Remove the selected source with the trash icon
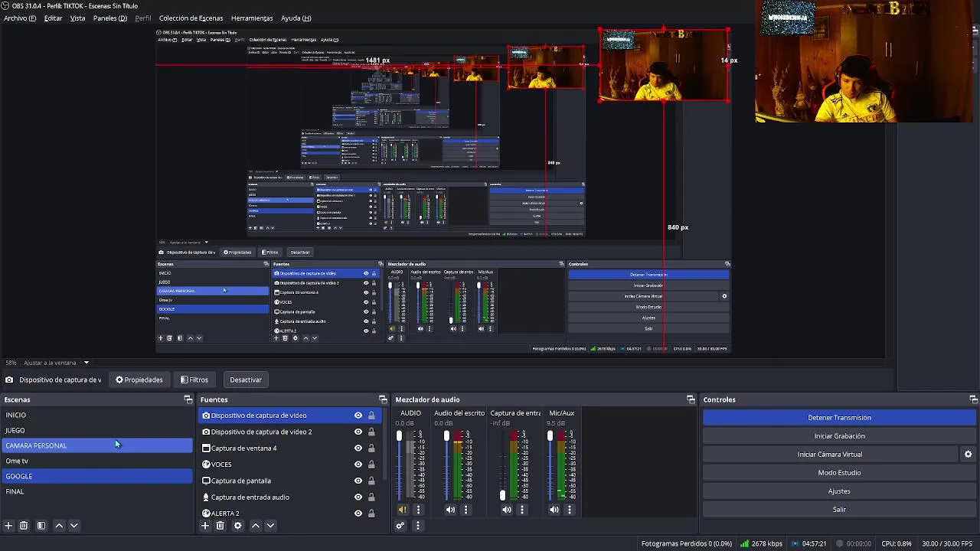Screen dimensions: 980x551 point(220,526)
